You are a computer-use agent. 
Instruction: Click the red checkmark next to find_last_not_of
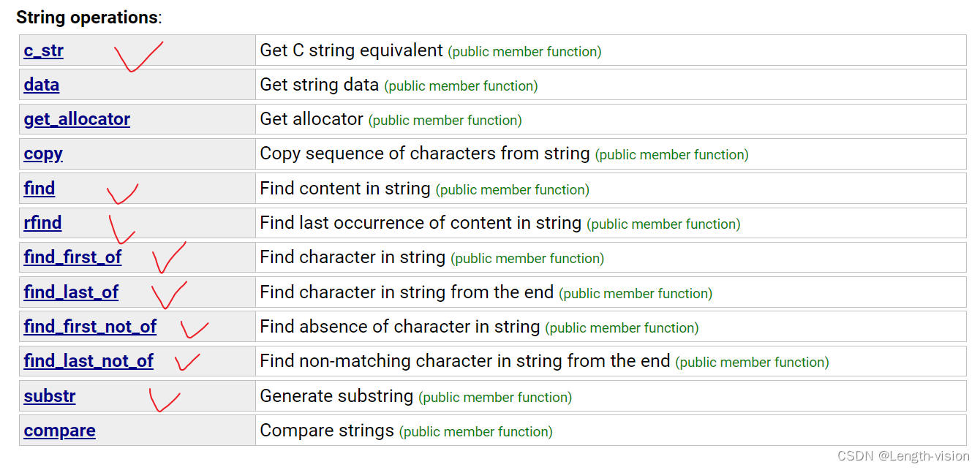(187, 361)
